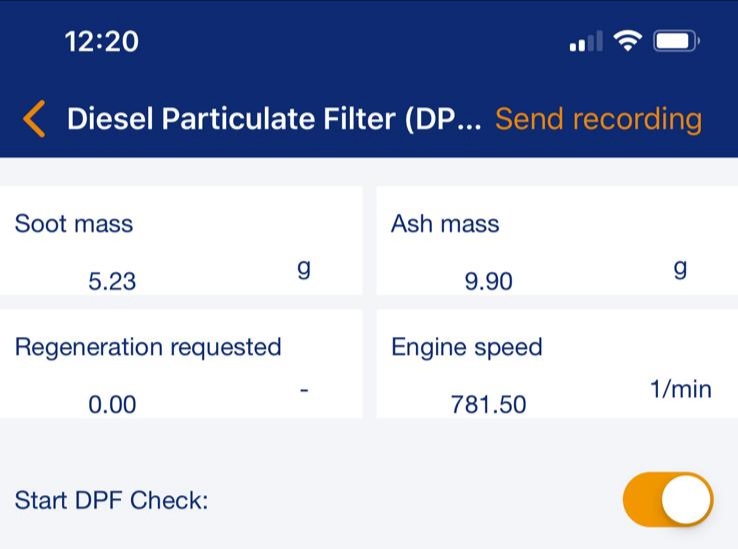The image size is (738, 549).
Task: Select the Soot mass card
Action: click(181, 241)
